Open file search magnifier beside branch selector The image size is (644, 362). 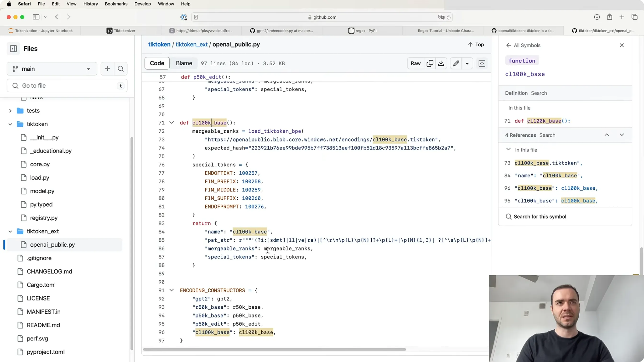[x=121, y=69]
